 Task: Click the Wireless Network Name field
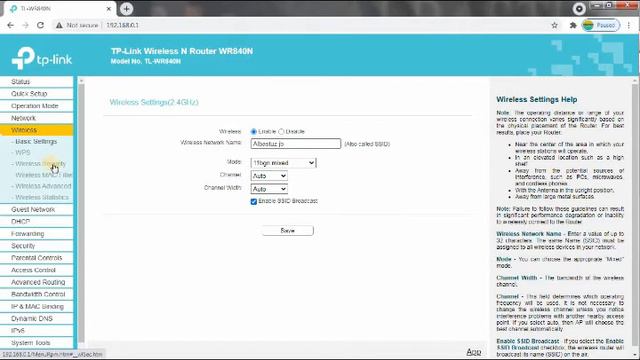(296, 144)
